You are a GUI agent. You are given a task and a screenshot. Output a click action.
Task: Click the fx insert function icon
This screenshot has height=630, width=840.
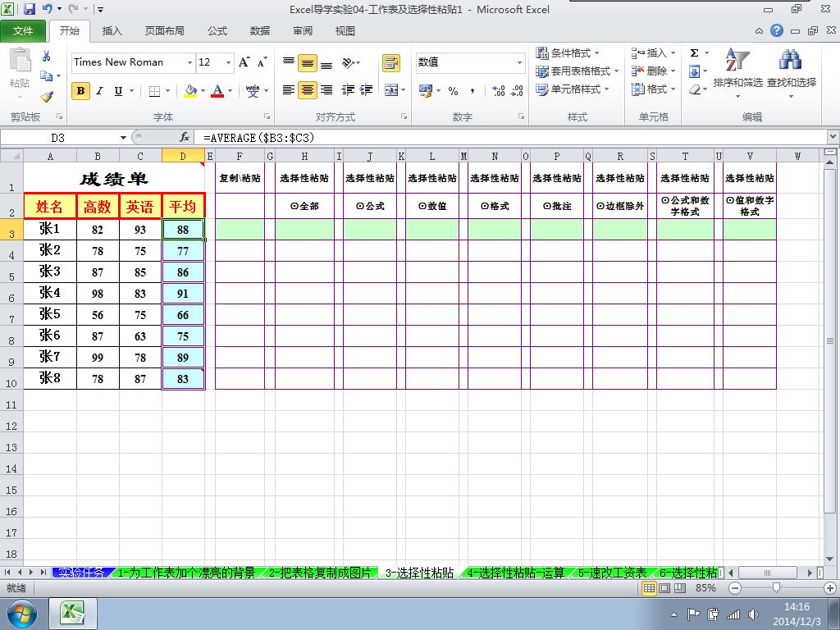click(185, 138)
